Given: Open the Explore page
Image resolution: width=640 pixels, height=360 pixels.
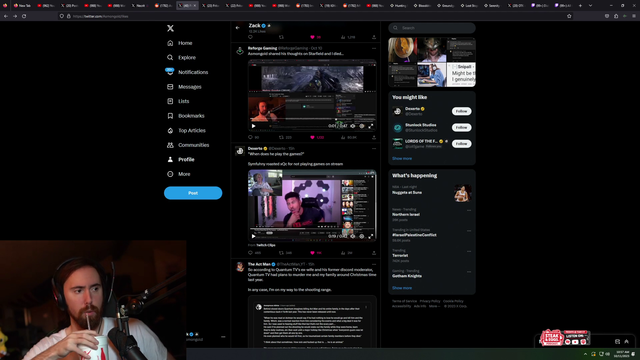Looking at the screenshot, I should point(181,58).
